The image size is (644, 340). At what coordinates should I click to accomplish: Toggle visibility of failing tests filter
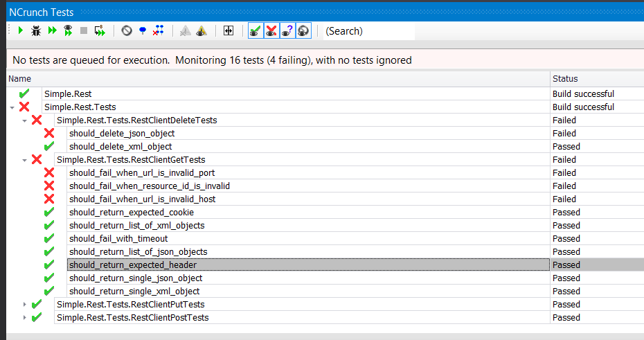271,30
